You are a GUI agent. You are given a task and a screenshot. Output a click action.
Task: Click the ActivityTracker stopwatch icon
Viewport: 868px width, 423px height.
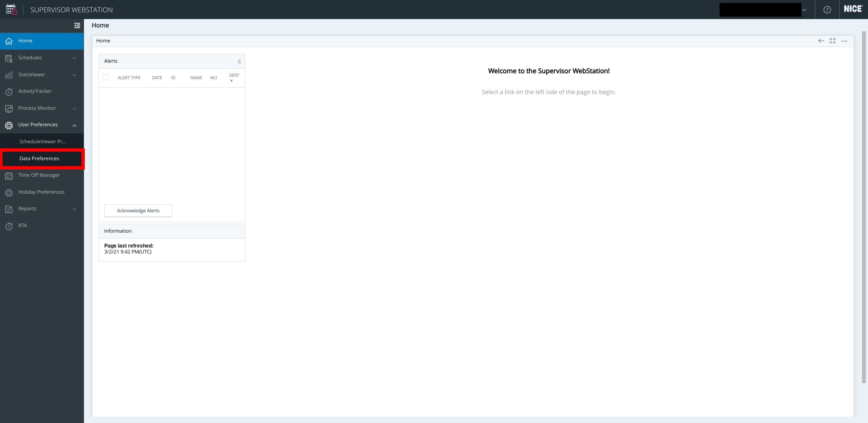pos(9,92)
